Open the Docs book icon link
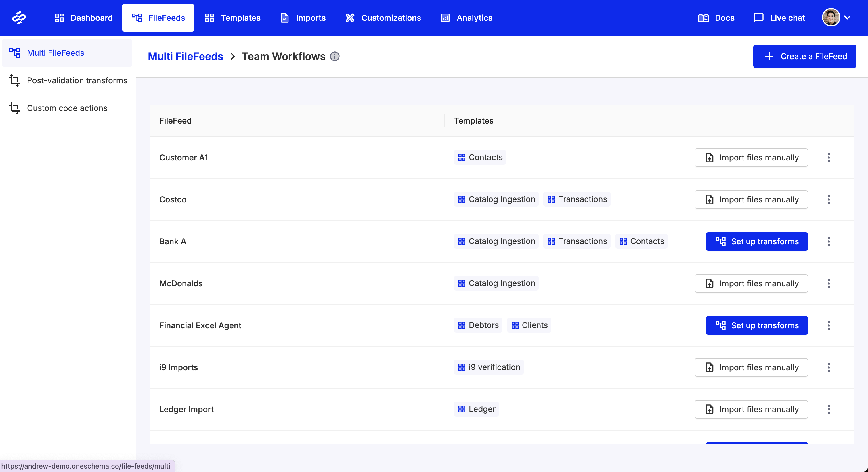Viewport: 868px width, 472px height. point(703,18)
